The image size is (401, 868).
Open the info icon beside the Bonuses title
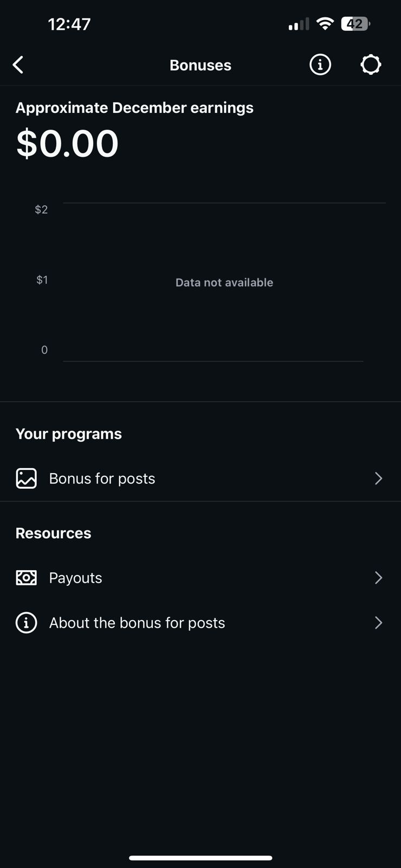point(320,65)
